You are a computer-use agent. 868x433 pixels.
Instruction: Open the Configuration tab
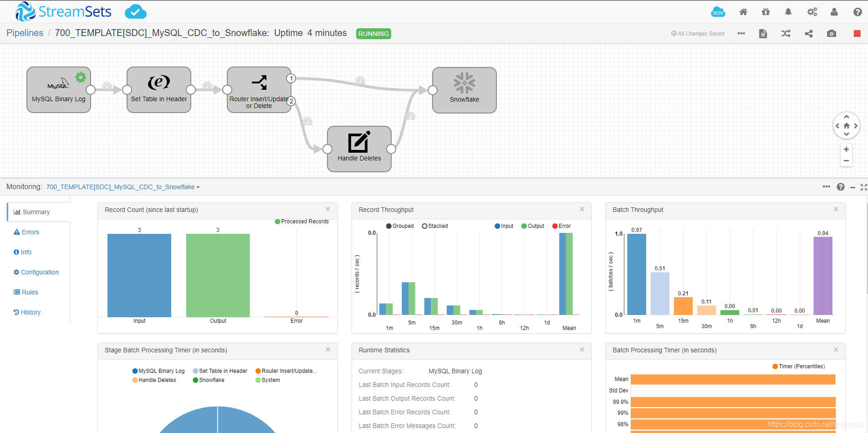tap(36, 272)
